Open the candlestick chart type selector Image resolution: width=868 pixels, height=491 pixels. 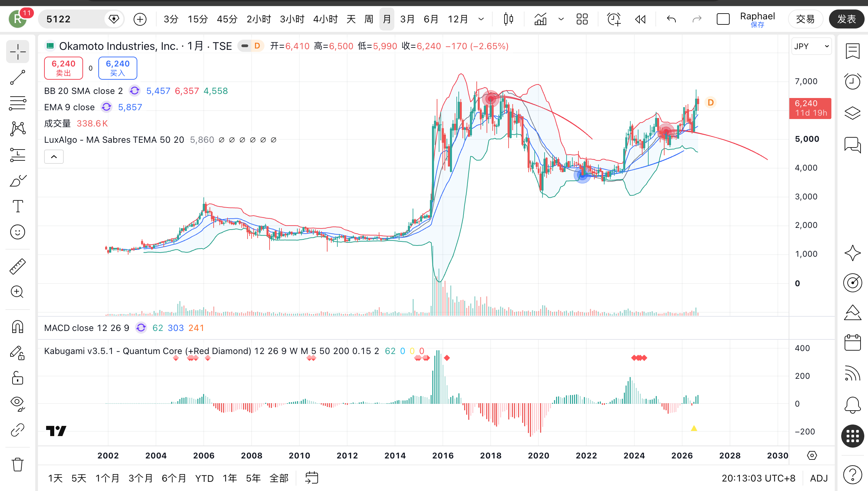click(x=509, y=19)
